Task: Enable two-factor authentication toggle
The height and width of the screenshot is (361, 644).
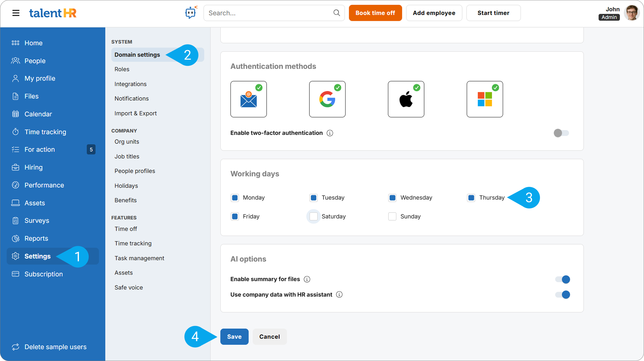Action: pyautogui.click(x=561, y=133)
